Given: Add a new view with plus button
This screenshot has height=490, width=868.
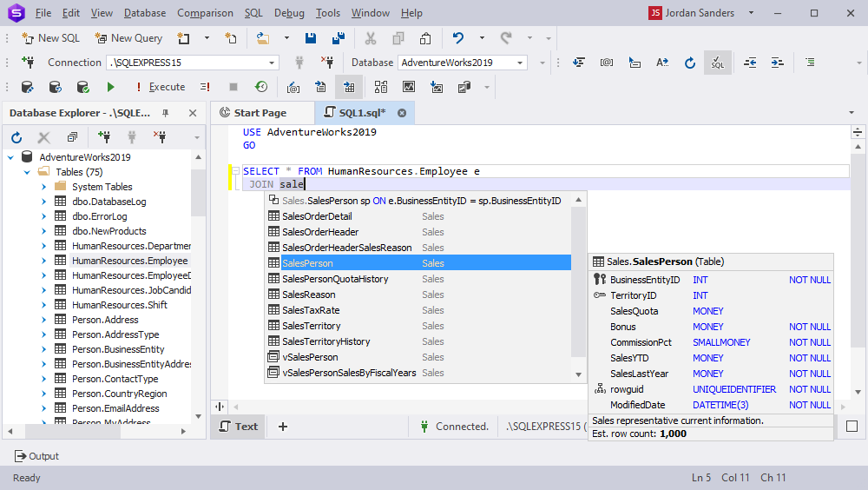Looking at the screenshot, I should point(283,427).
